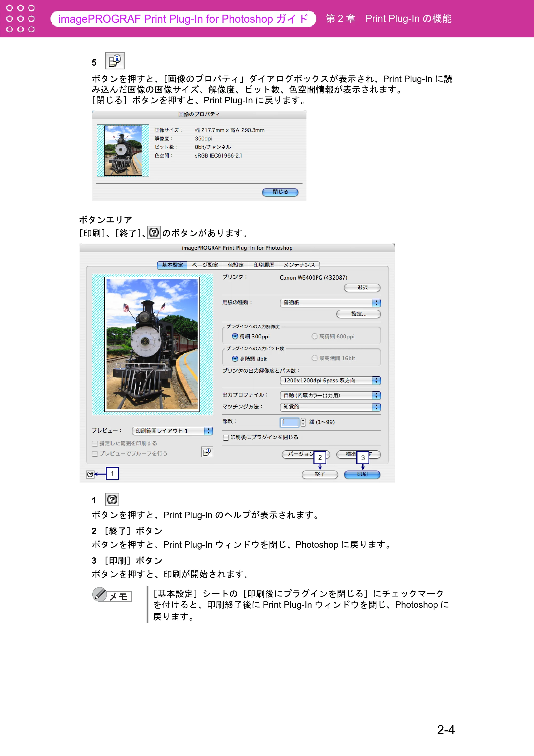Choose 最高階調 16bit radio option
Screen dimensions: 534x756
[x=315, y=358]
